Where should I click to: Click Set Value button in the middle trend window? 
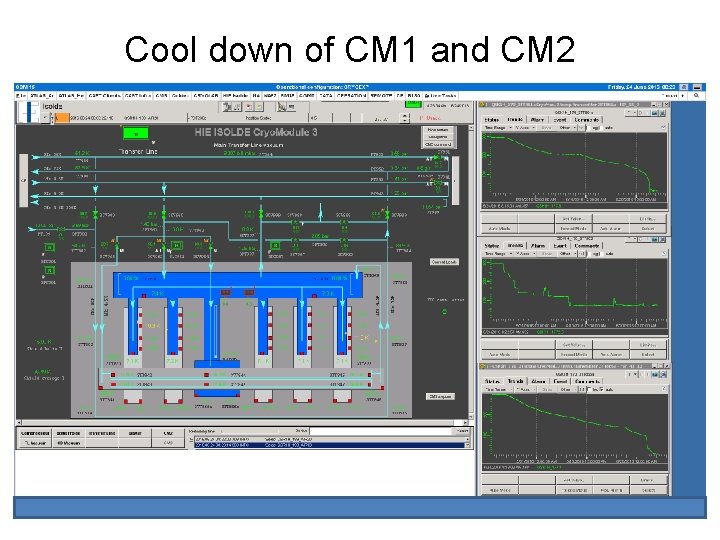[573, 345]
